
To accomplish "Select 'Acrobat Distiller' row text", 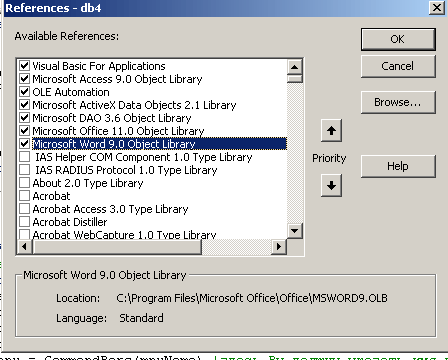I will [x=70, y=222].
